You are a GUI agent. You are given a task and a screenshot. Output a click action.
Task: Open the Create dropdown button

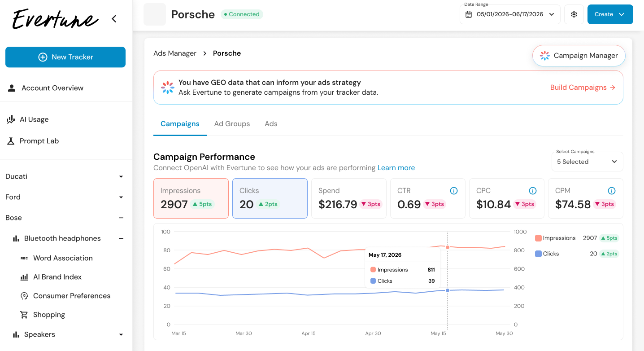click(x=610, y=14)
